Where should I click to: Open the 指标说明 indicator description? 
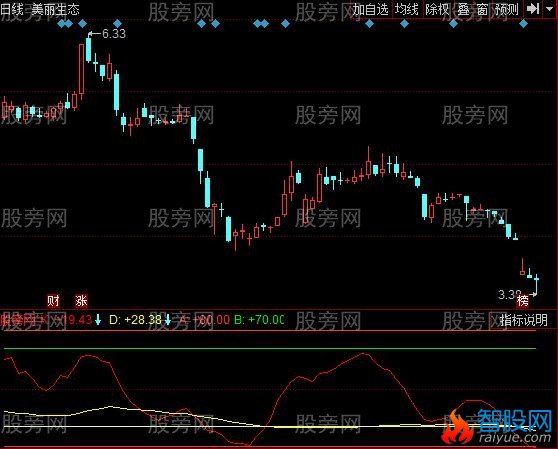[x=523, y=320]
